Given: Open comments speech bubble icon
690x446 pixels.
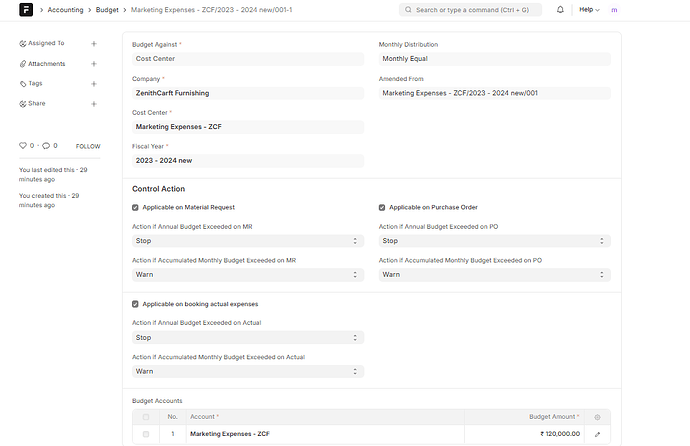Looking at the screenshot, I should (x=46, y=146).
